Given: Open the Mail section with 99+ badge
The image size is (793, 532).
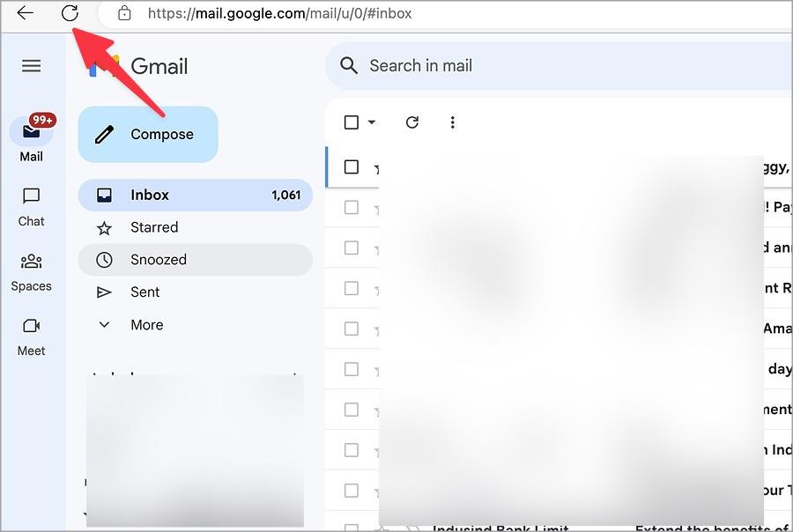Looking at the screenshot, I should pyautogui.click(x=32, y=138).
